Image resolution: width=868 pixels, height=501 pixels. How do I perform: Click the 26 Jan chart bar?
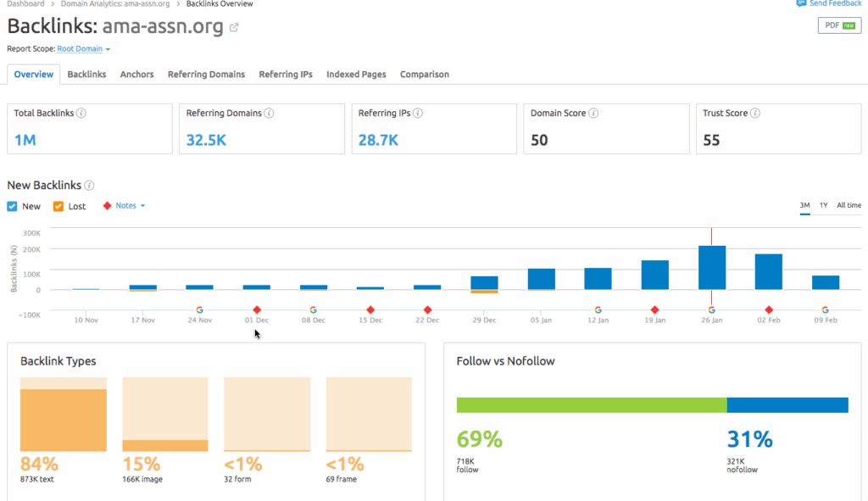point(712,267)
